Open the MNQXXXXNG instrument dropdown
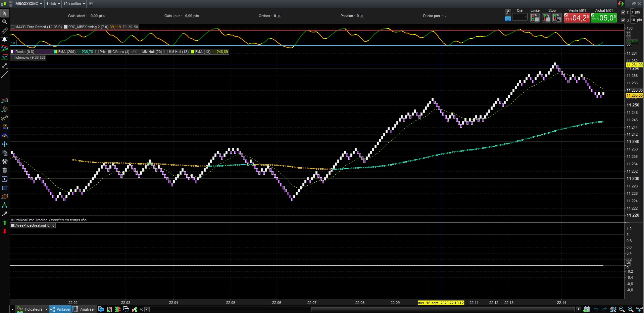 29,4
